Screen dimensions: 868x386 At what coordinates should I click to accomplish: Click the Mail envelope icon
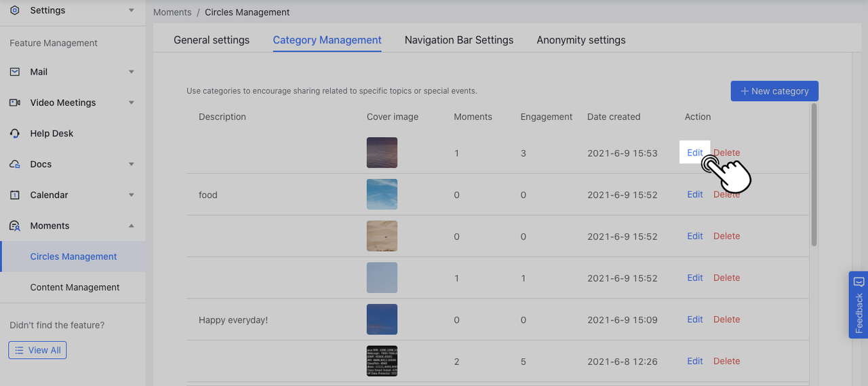click(15, 72)
